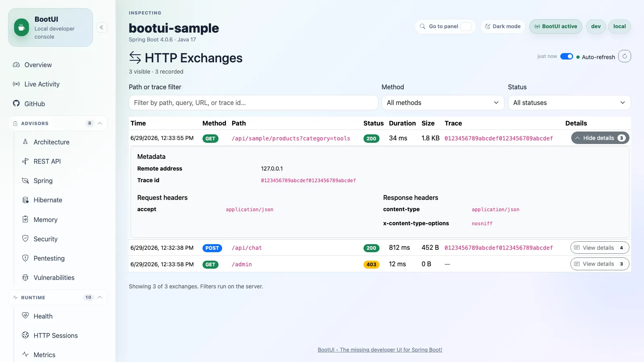644x362 pixels.
Task: Open the All methods dropdown
Action: point(443,103)
